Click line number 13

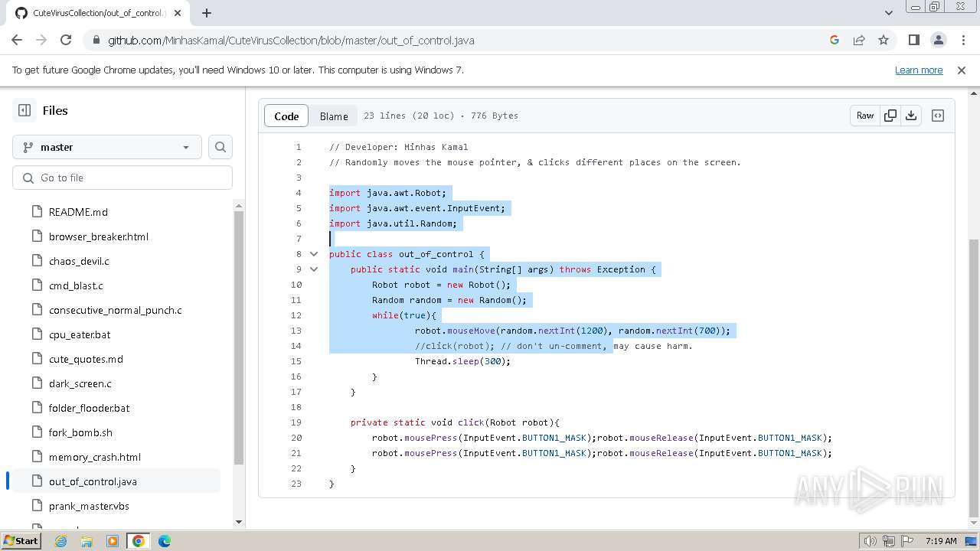click(x=296, y=331)
